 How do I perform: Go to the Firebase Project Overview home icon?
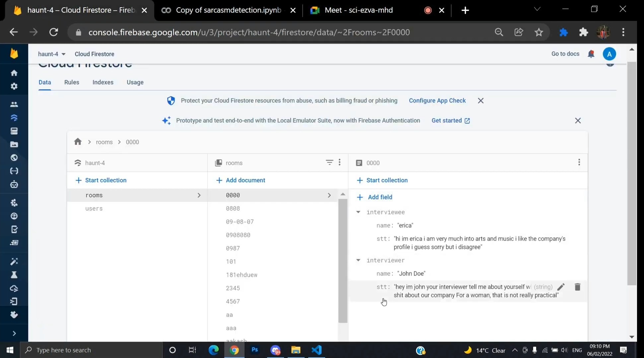coord(14,73)
